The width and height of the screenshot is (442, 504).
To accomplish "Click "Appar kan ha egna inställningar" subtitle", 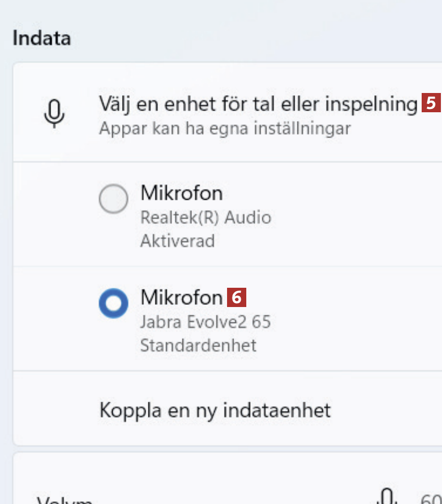I will click(225, 129).
